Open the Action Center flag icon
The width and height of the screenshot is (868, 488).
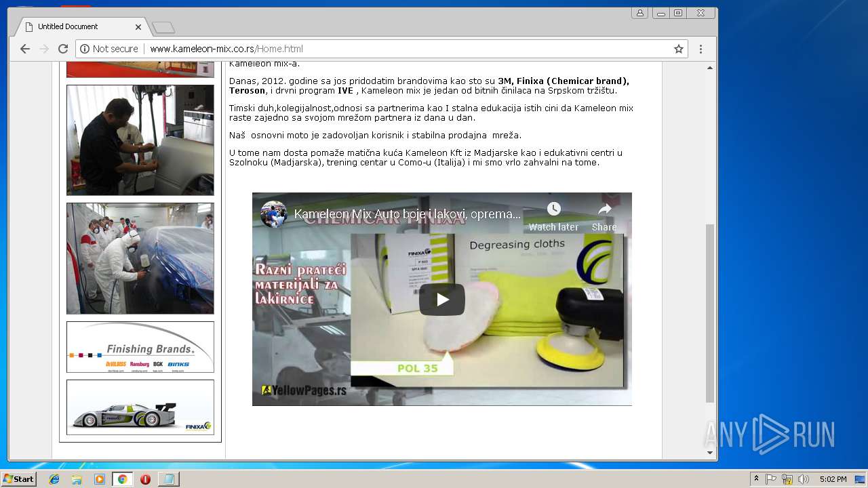(771, 479)
